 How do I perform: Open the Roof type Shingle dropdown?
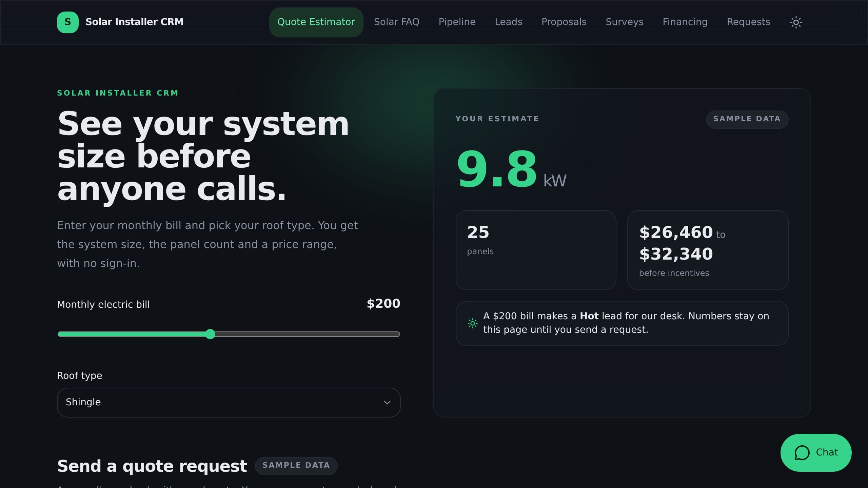point(229,403)
